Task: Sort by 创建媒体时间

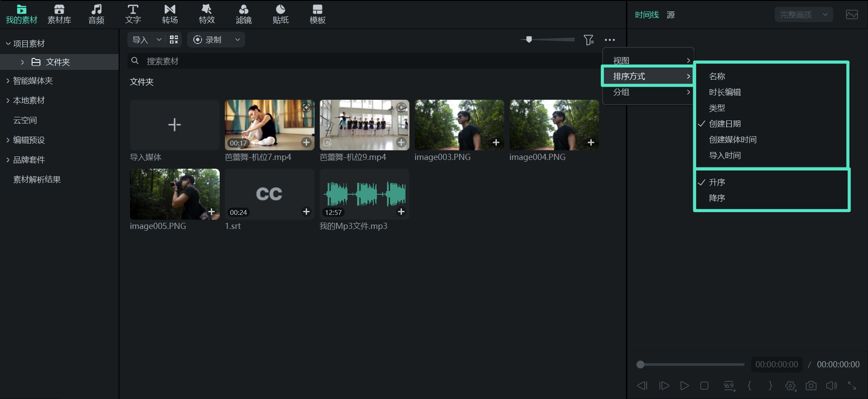Action: 733,140
